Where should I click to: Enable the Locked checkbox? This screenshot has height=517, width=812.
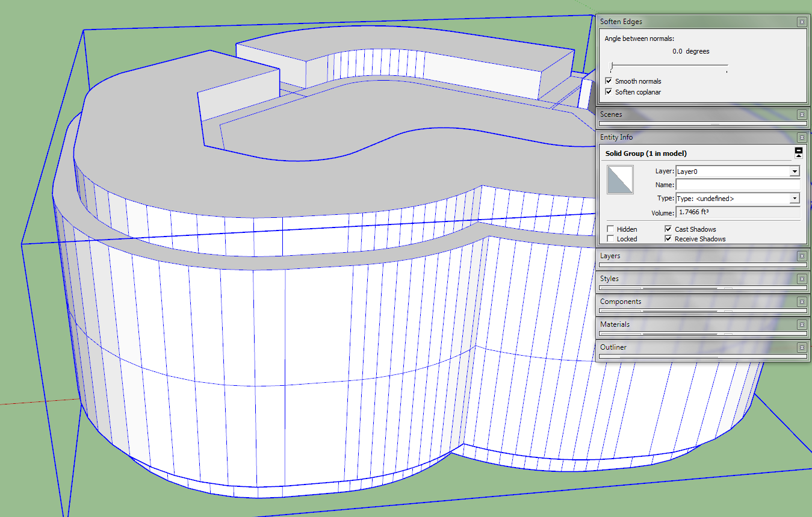tap(610, 239)
